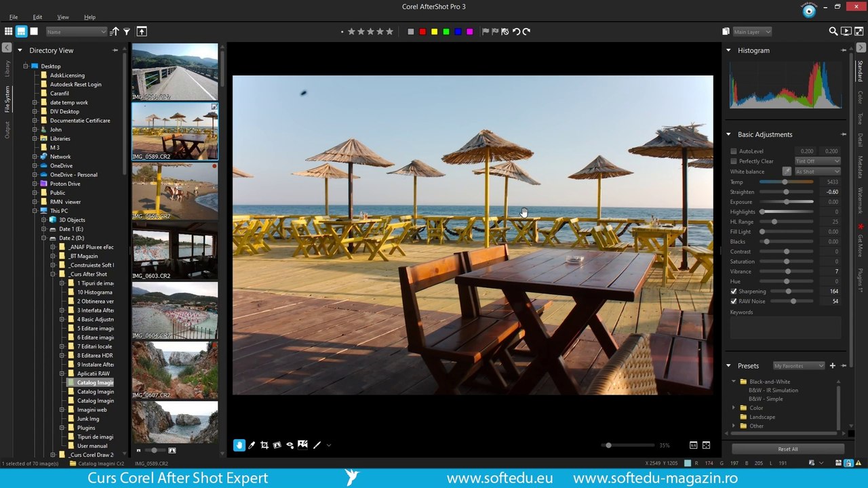
Task: Click the copy settings icon beside Main Layer
Action: click(726, 31)
